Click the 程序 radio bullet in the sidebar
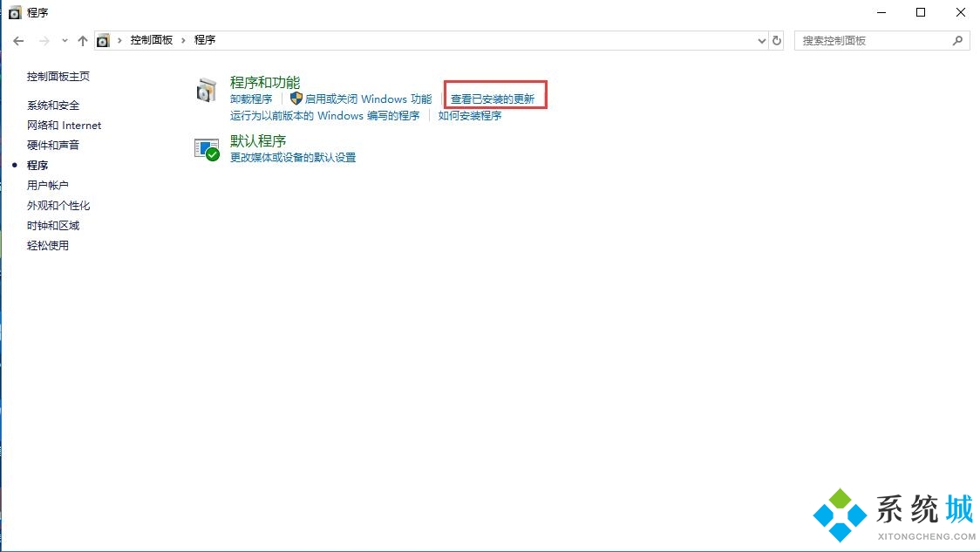This screenshot has height=552, width=980. pyautogui.click(x=13, y=165)
